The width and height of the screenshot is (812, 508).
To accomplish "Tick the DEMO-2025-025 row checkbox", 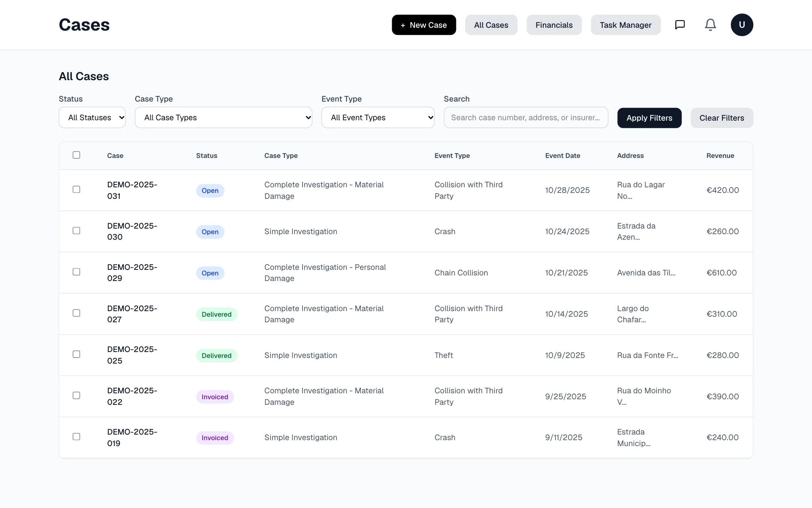I will (77, 354).
